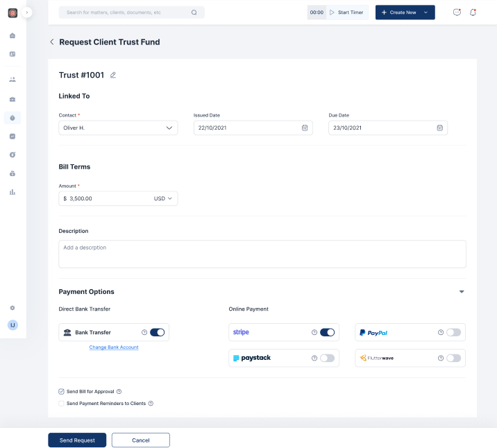Open the Issued Date calendar picker
This screenshot has width=497, height=448.
pos(305,128)
